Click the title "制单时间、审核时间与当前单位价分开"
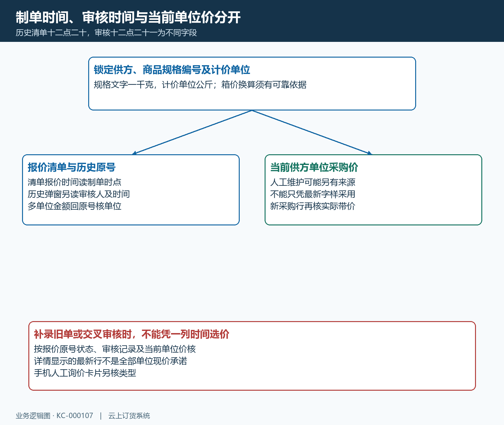This screenshot has width=504, height=425. (128, 17)
